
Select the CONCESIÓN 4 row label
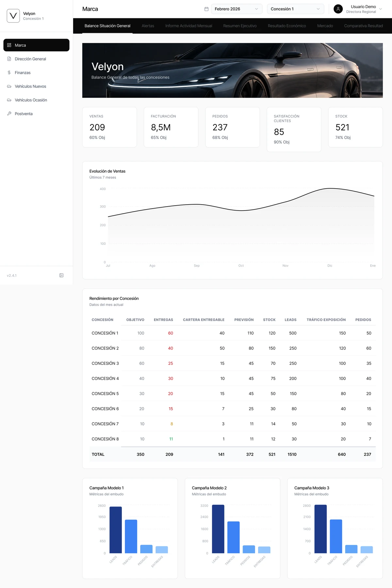click(105, 379)
